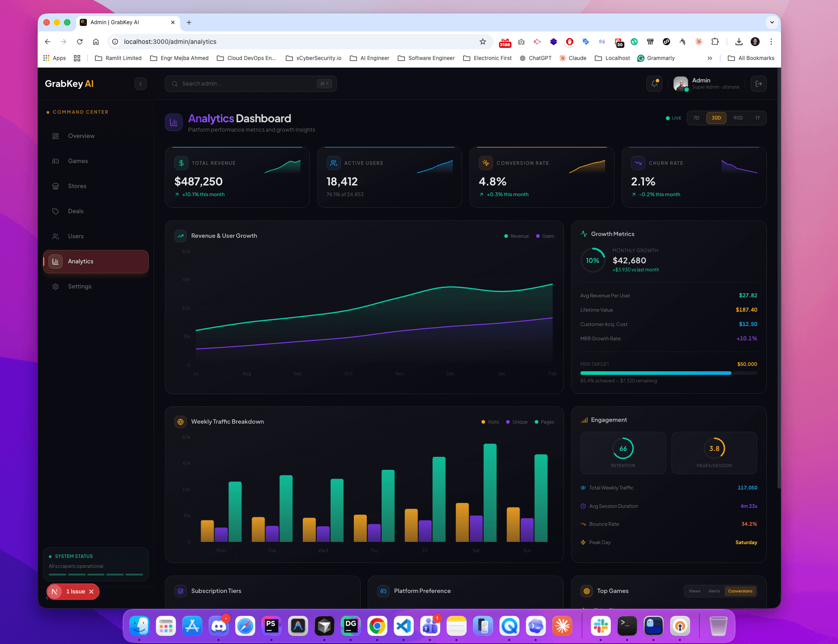
Task: Open the tab list dropdown in the browser toolbar
Action: click(772, 22)
